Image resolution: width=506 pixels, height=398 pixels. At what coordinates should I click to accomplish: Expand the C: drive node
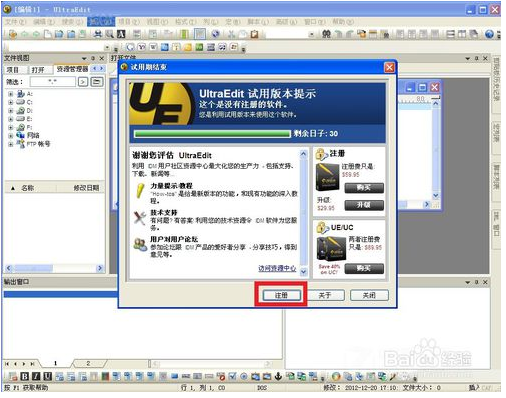(11, 102)
